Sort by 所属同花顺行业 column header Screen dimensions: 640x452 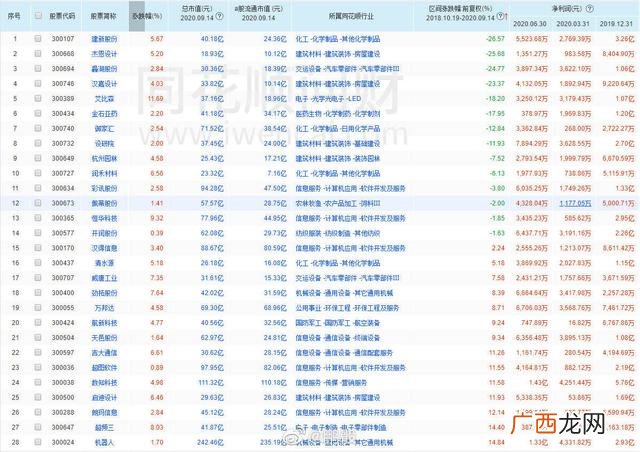pyautogui.click(x=351, y=16)
